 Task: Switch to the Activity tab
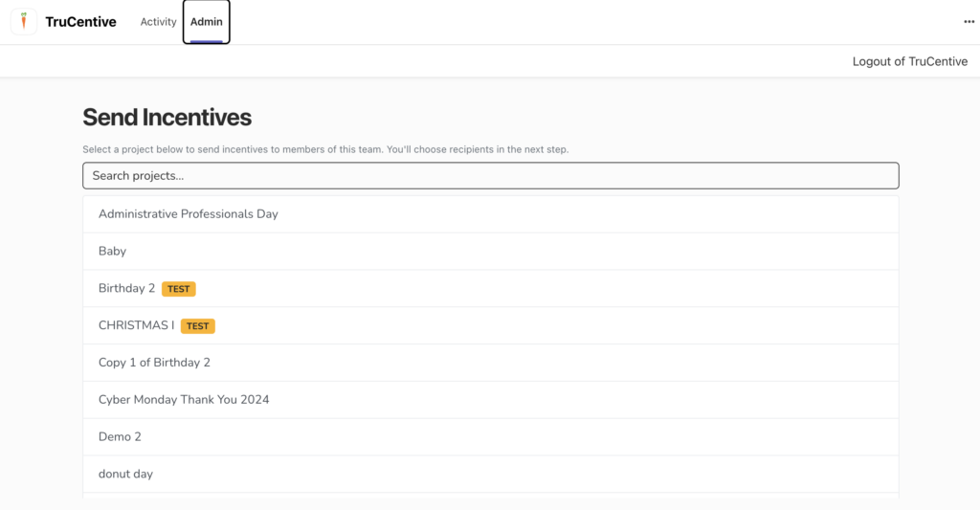tap(158, 22)
